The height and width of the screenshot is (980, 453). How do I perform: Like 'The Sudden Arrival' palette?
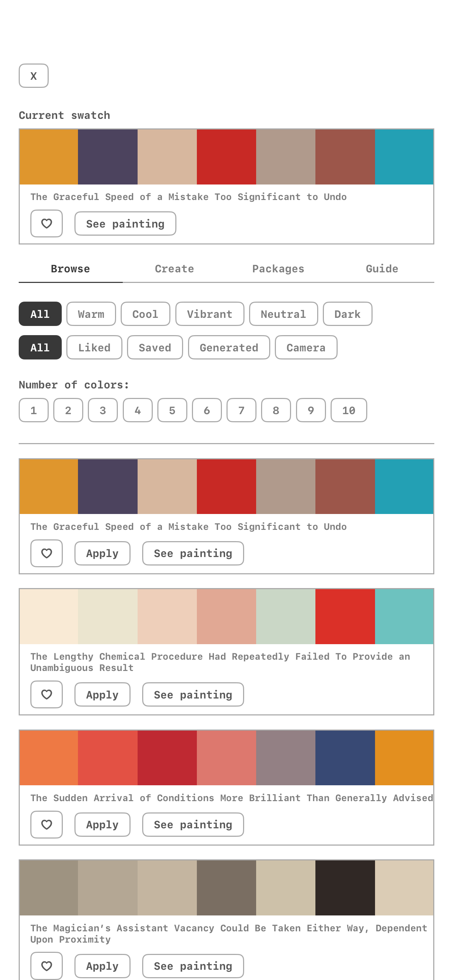pyautogui.click(x=46, y=824)
